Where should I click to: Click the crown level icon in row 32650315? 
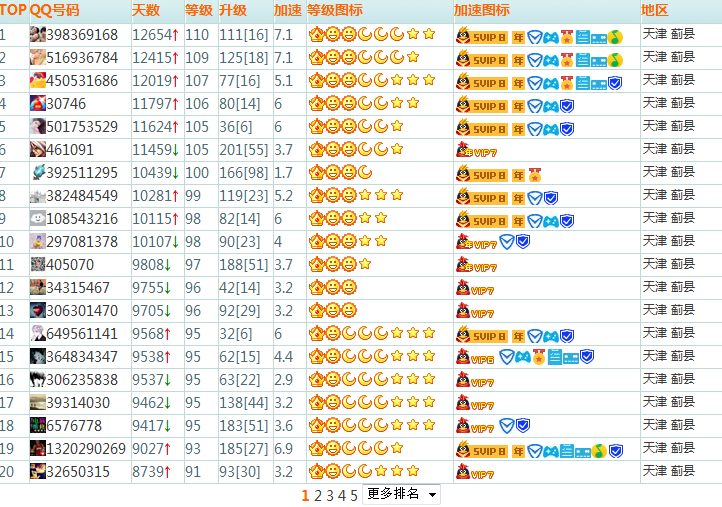316,471
